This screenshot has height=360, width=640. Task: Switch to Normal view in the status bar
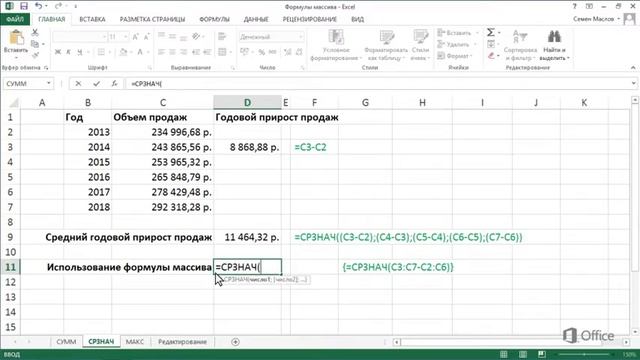pyautogui.click(x=504, y=354)
